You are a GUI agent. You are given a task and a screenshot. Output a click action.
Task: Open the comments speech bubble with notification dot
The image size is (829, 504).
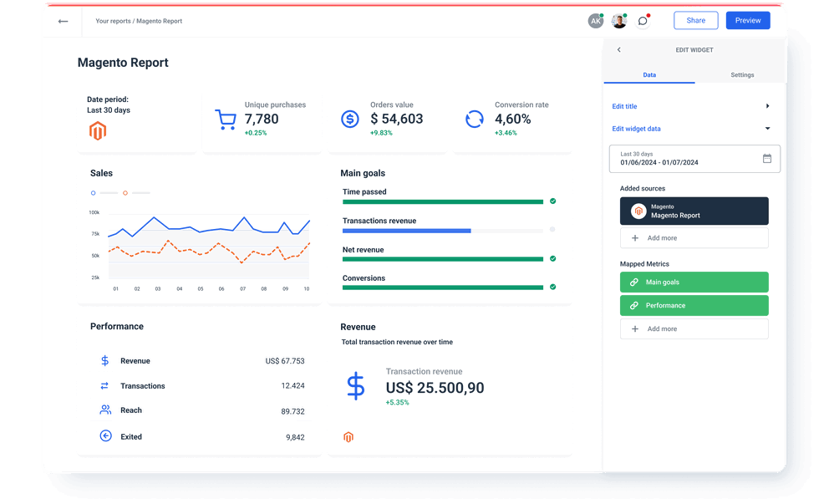tap(643, 20)
